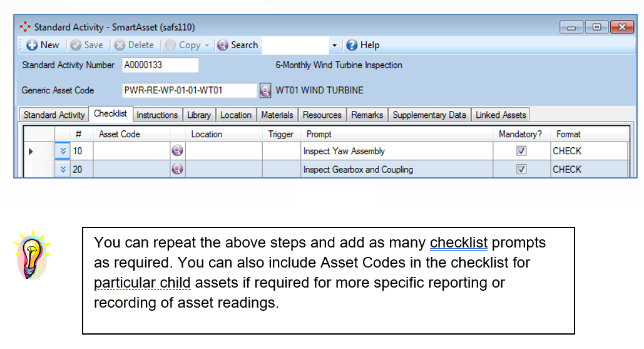644x349 pixels.
Task: Switch to the Location tab
Action: point(236,115)
